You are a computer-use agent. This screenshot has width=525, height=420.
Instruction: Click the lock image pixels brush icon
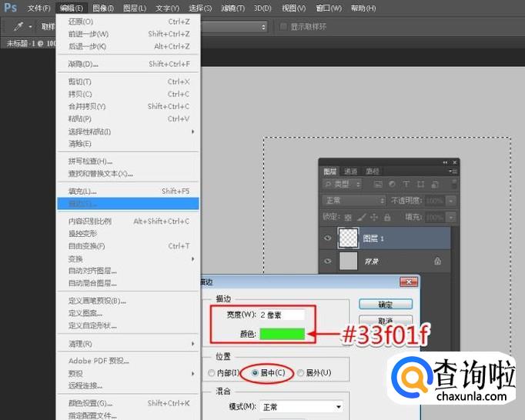click(359, 218)
